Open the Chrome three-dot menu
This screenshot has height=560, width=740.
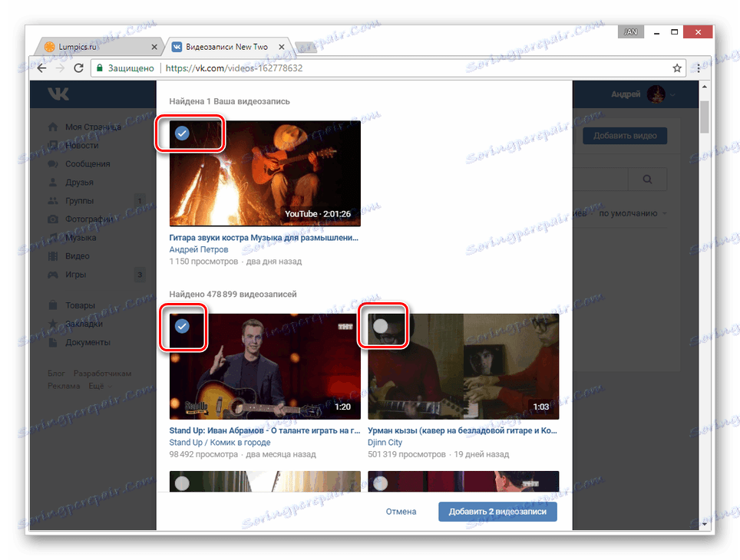point(699,68)
